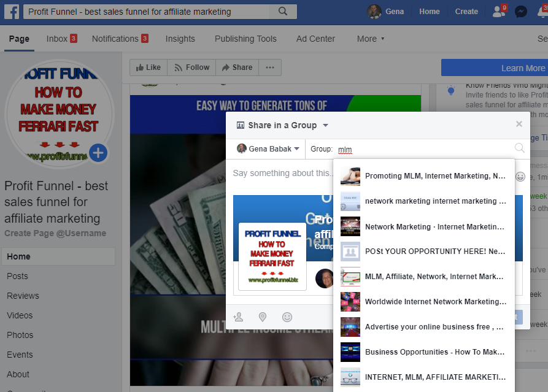Click Create in the top bar
Screen dimensions: 548x392
(x=466, y=12)
